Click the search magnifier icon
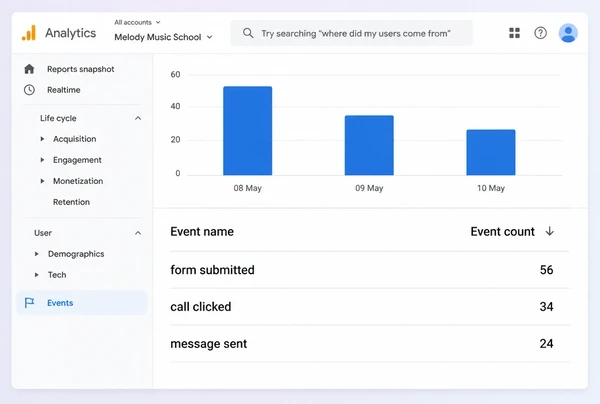This screenshot has width=600, height=404. click(x=248, y=33)
